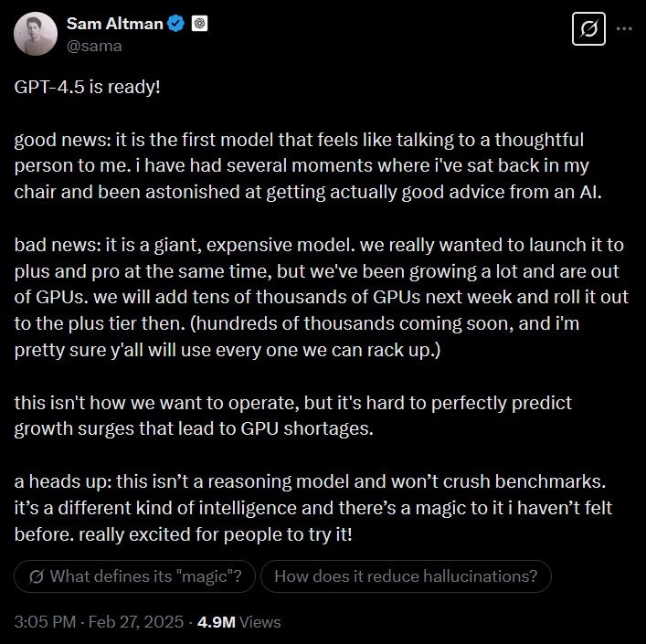The image size is (646, 644).
Task: Select "How does it reduce hallucinations?" suggestion
Action: click(x=406, y=576)
